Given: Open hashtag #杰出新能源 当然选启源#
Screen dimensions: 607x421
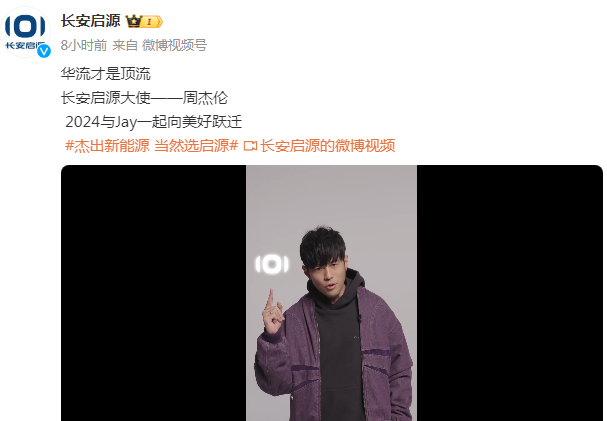Looking at the screenshot, I should click(151, 146).
